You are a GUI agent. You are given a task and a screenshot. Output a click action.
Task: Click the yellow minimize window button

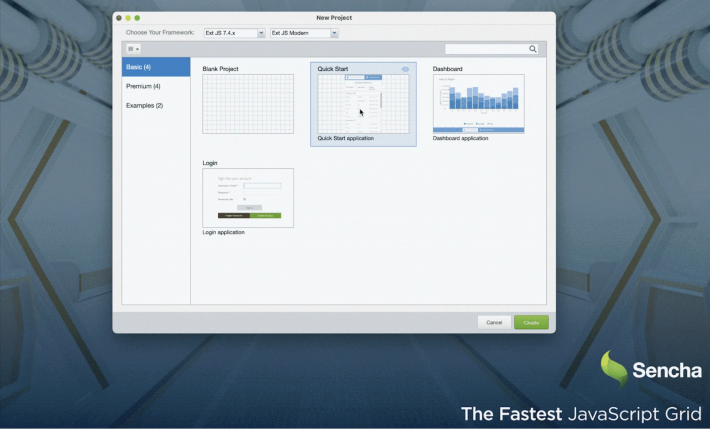pyautogui.click(x=128, y=18)
